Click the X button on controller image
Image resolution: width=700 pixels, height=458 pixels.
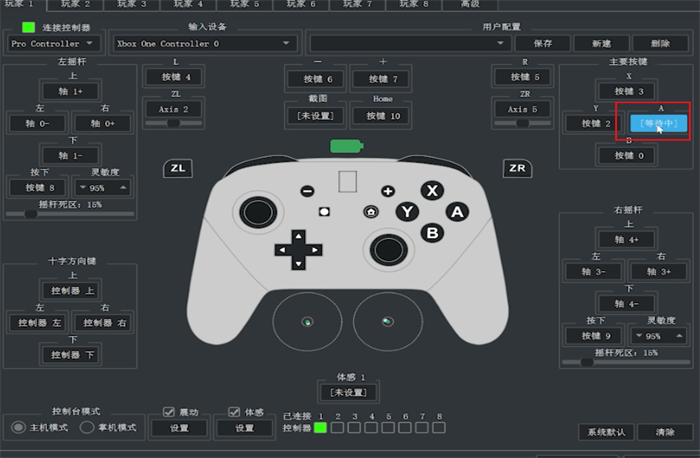point(432,191)
